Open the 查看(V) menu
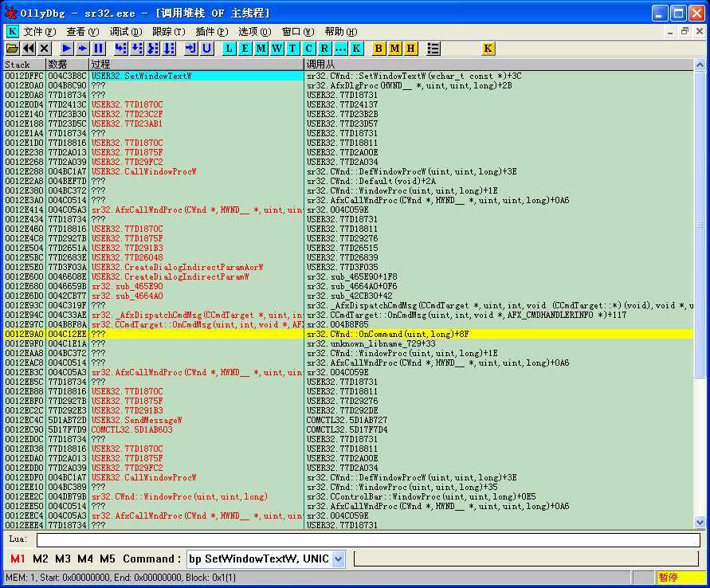Viewport: 710px width, 588px height. (x=82, y=32)
